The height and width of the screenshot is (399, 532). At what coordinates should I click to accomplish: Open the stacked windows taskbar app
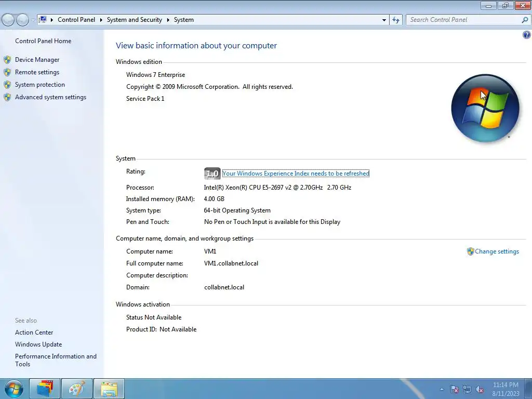45,389
